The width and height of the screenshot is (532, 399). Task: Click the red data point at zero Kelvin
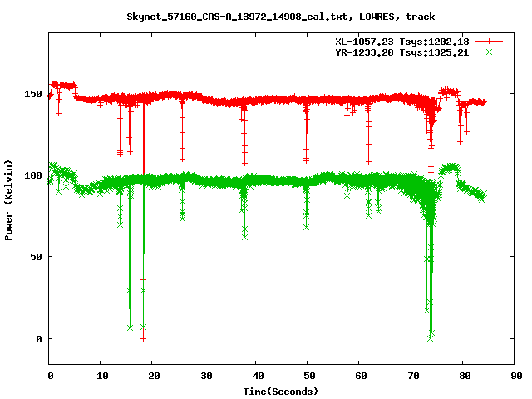tap(144, 339)
